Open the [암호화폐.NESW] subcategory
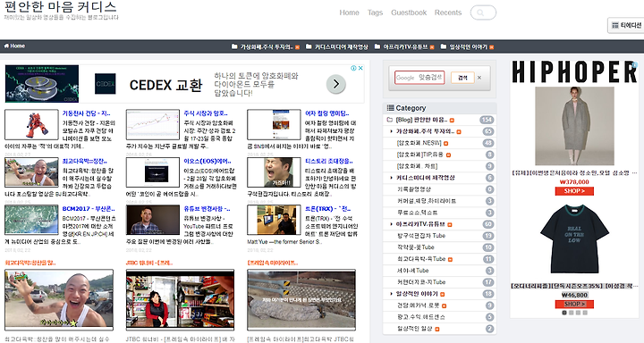The height and width of the screenshot is (343, 644). (x=419, y=143)
